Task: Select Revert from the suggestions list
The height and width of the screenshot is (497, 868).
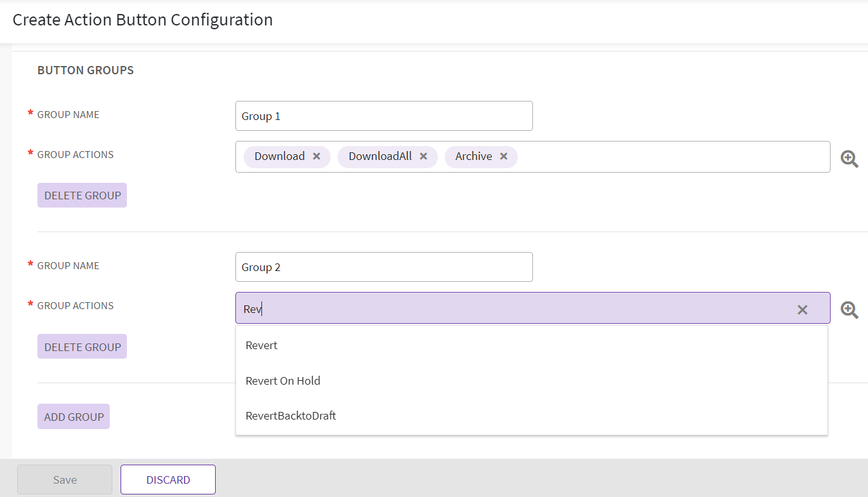Action: click(261, 345)
